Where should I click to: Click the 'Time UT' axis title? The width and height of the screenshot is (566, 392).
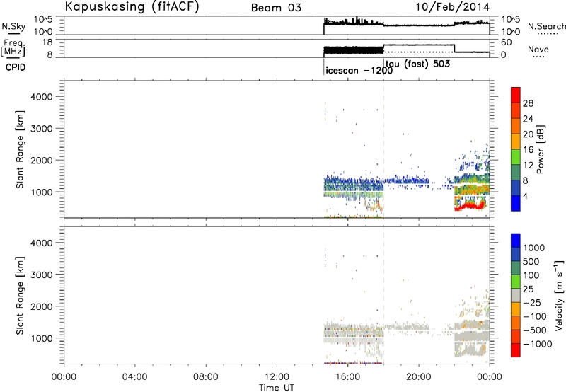coord(277,388)
